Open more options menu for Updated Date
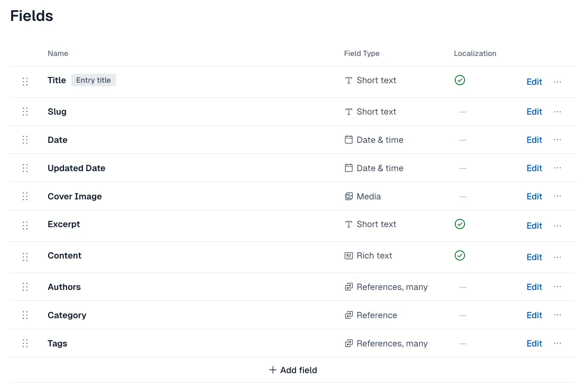Viewport: 586px width, 392px height. click(558, 168)
